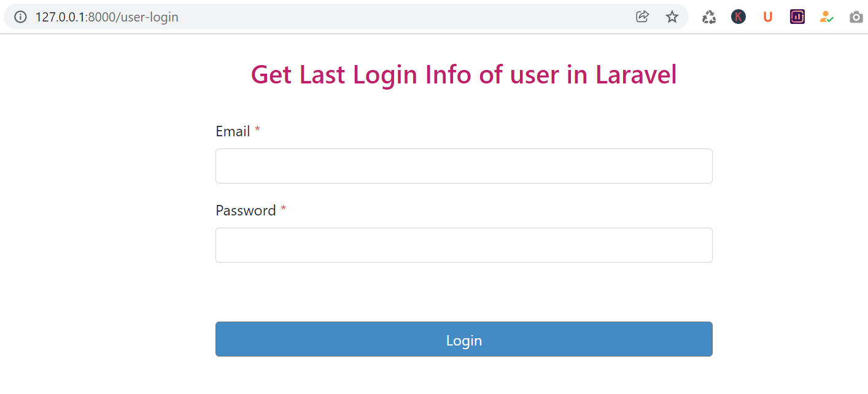Open the grey camera screenshot extension
This screenshot has width=868, height=394.
(x=856, y=17)
